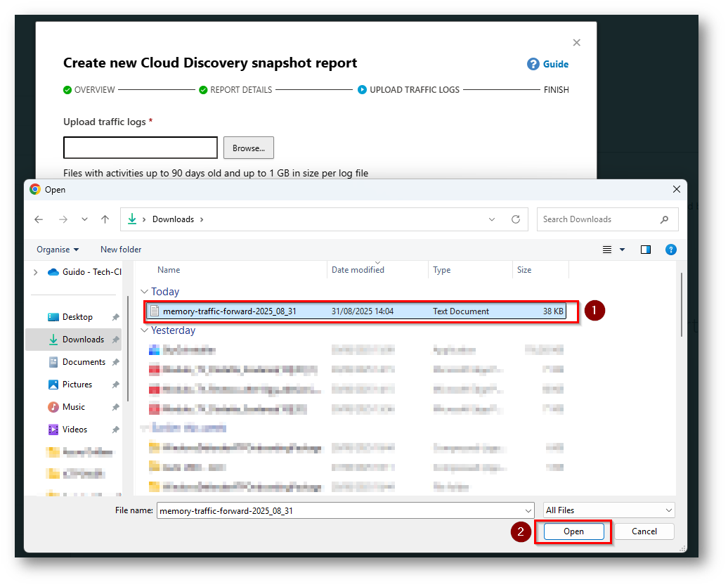This screenshot has height=587, width=728.
Task: Toggle the preview pane icon
Action: tap(645, 250)
